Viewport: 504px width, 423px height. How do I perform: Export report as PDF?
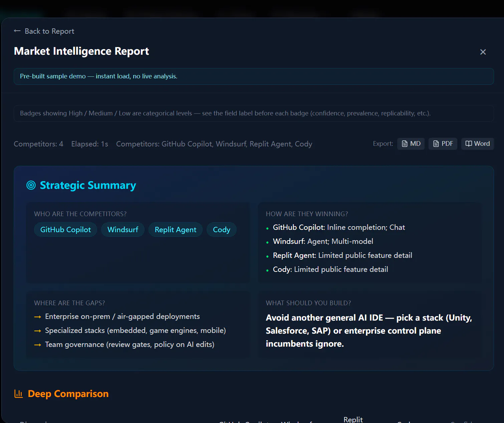(x=443, y=144)
